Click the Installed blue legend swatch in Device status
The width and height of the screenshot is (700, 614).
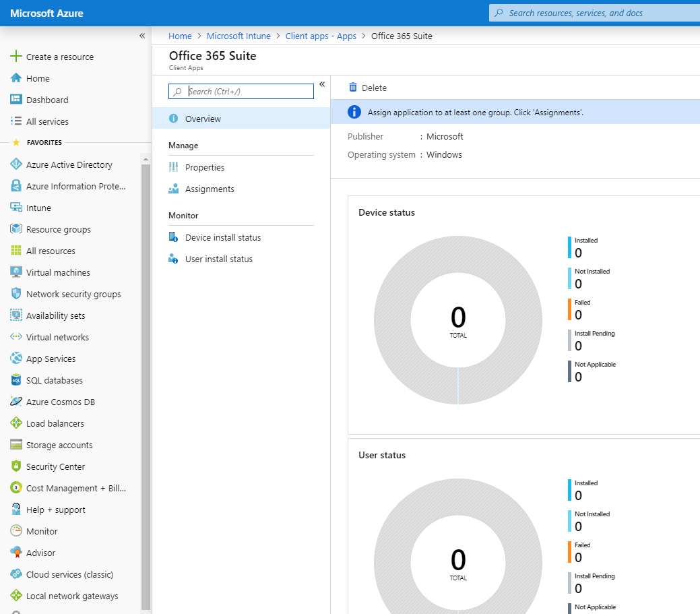click(569, 247)
